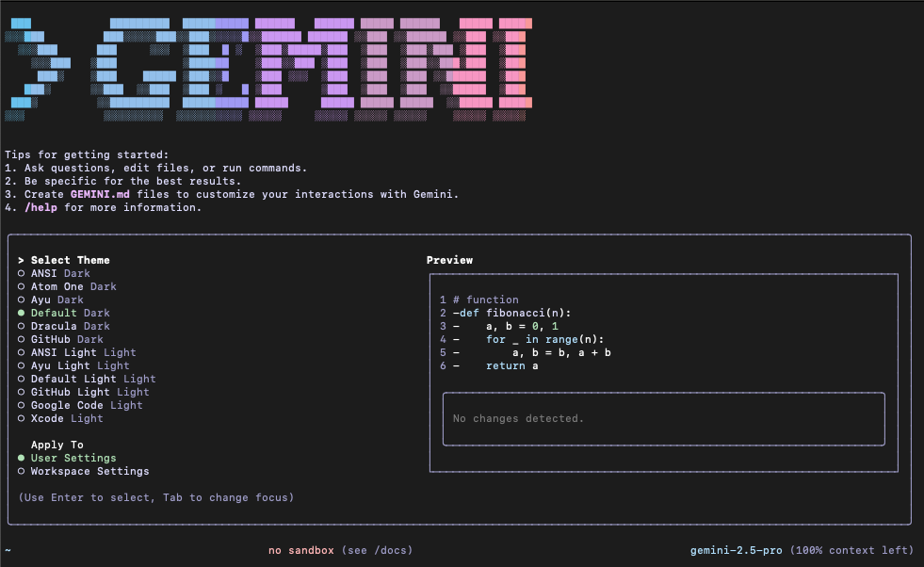Click the /help command in tips
Image resolution: width=924 pixels, height=567 pixels.
(41, 207)
